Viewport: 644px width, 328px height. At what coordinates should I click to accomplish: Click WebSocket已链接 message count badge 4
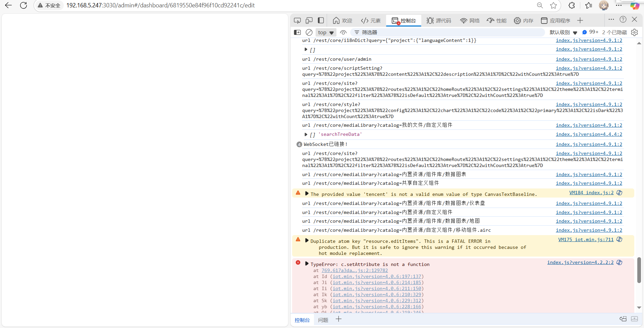tap(299, 145)
